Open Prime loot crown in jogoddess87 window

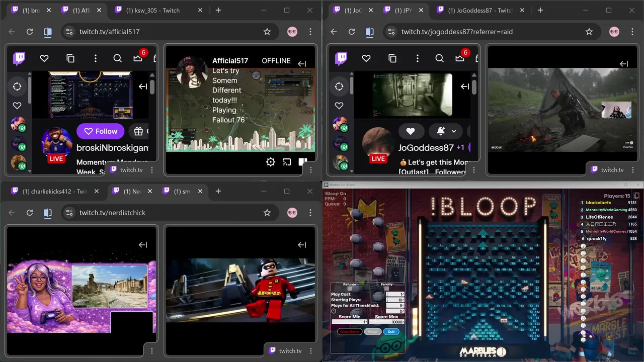coord(460,58)
